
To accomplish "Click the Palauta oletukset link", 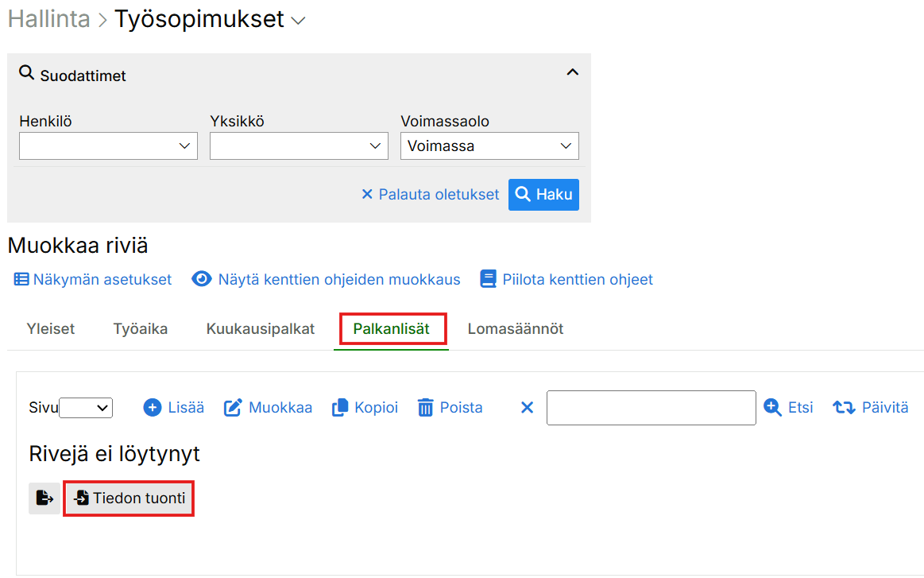I will pos(430,195).
